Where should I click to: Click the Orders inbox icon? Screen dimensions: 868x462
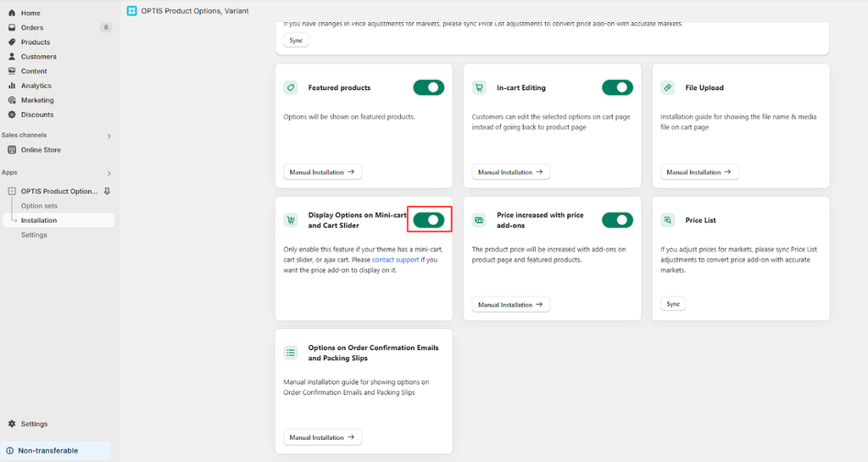tap(12, 27)
